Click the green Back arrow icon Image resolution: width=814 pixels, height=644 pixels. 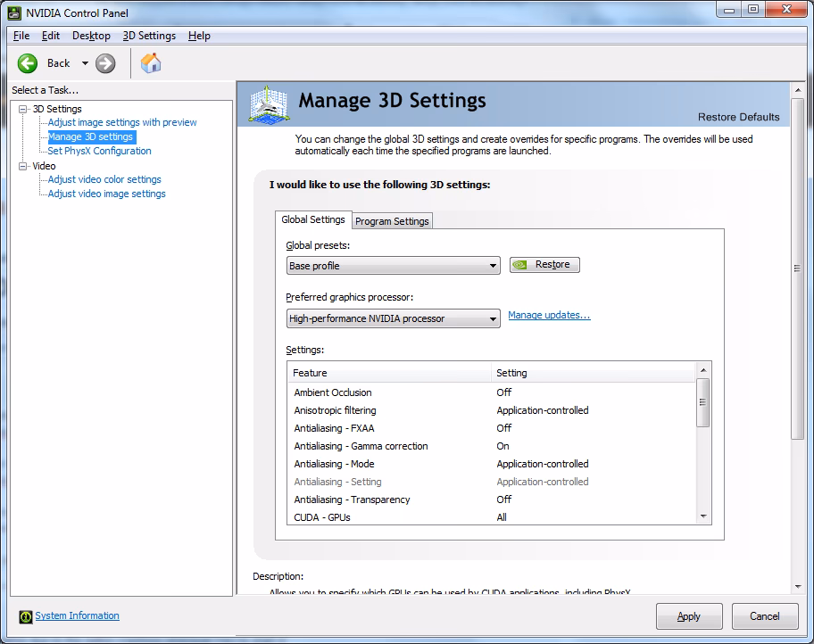28,63
